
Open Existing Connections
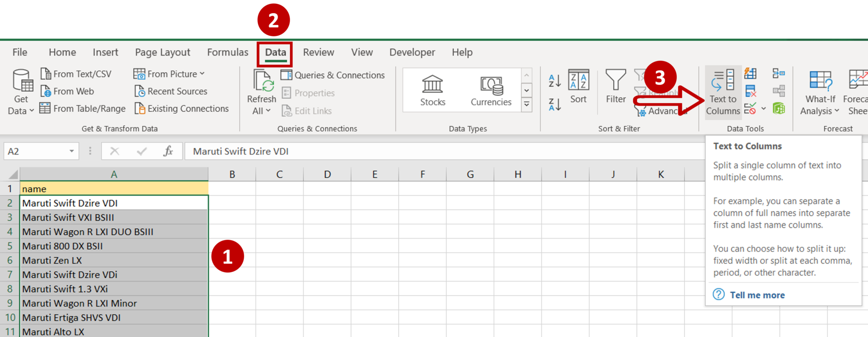click(x=181, y=109)
